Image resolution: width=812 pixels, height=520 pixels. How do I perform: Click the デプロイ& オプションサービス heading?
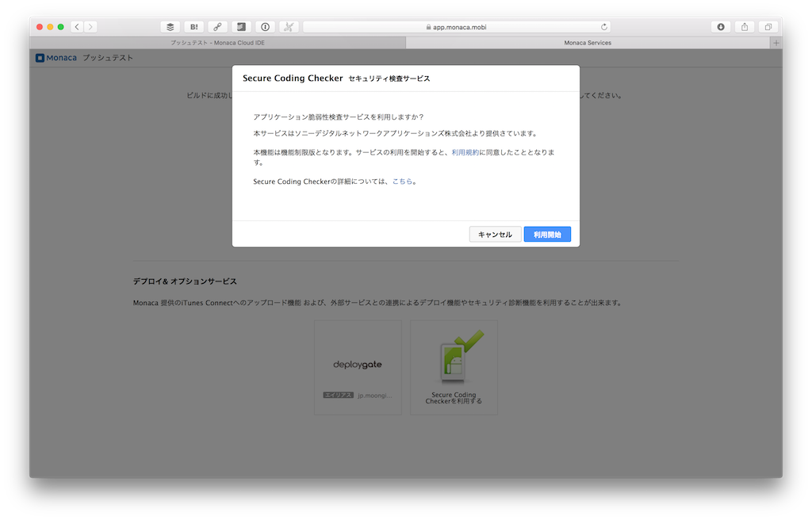pos(185,281)
